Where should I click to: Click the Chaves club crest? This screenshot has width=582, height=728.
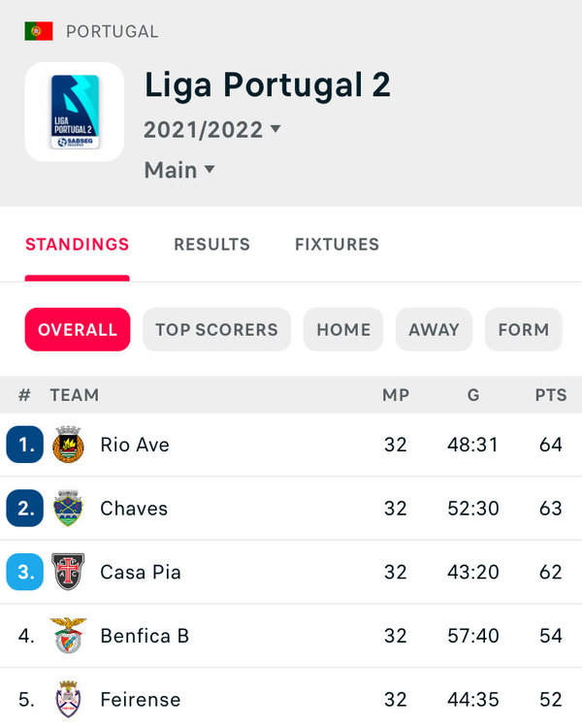click(68, 509)
